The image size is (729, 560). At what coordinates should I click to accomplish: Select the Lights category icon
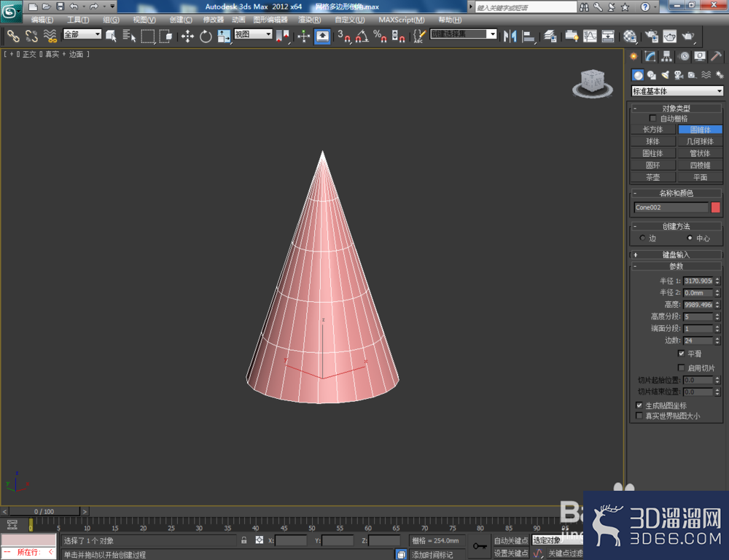pos(665,75)
